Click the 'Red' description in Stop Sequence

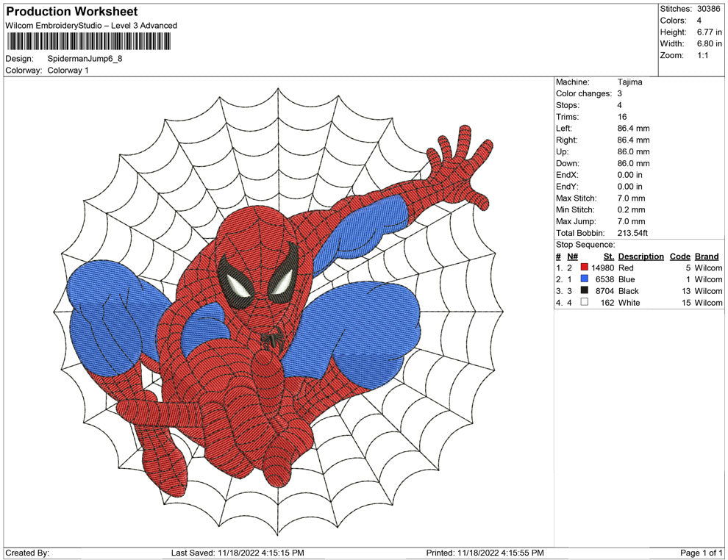626,268
